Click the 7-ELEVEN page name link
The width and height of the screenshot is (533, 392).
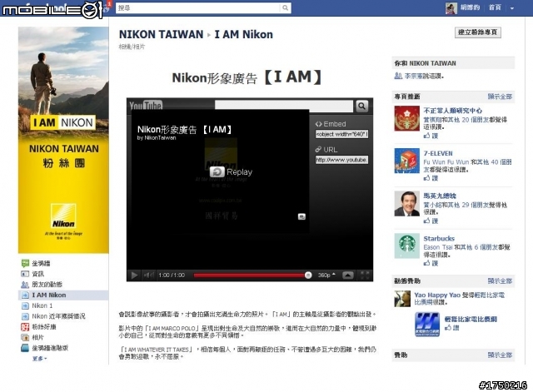point(438,153)
